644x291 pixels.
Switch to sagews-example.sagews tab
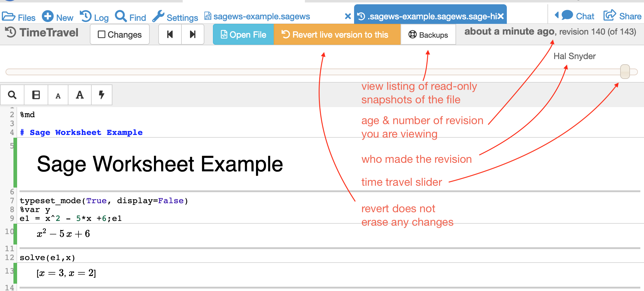click(261, 17)
